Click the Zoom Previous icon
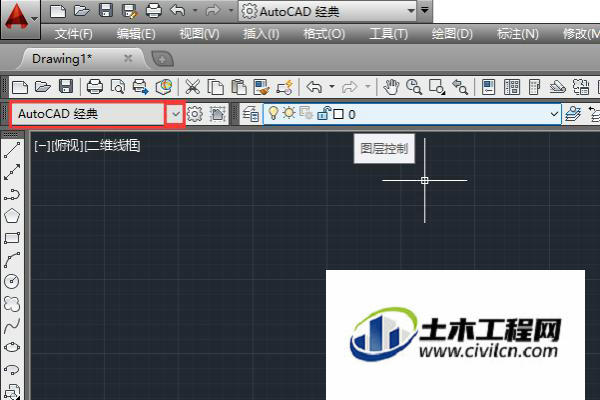The width and height of the screenshot is (600, 400). point(460,87)
